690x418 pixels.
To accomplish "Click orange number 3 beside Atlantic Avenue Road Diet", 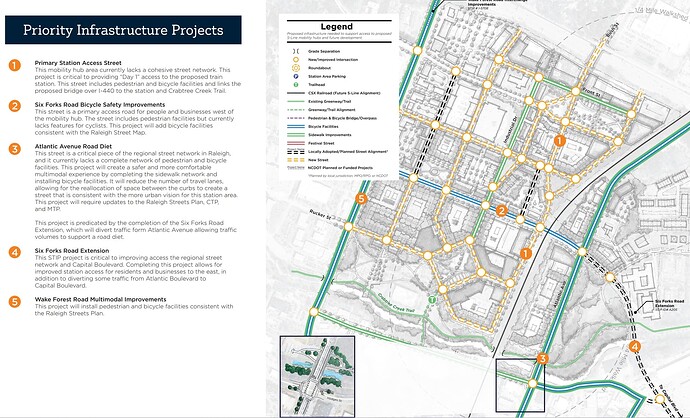I will pyautogui.click(x=15, y=149).
